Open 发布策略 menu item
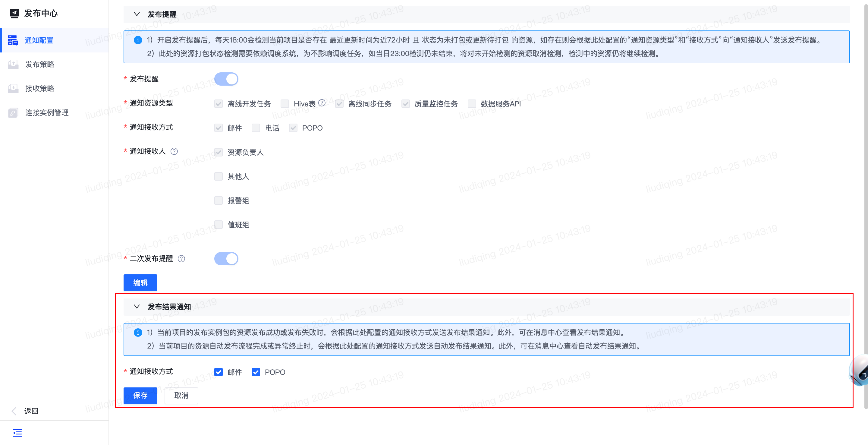The height and width of the screenshot is (445, 868). [x=55, y=64]
